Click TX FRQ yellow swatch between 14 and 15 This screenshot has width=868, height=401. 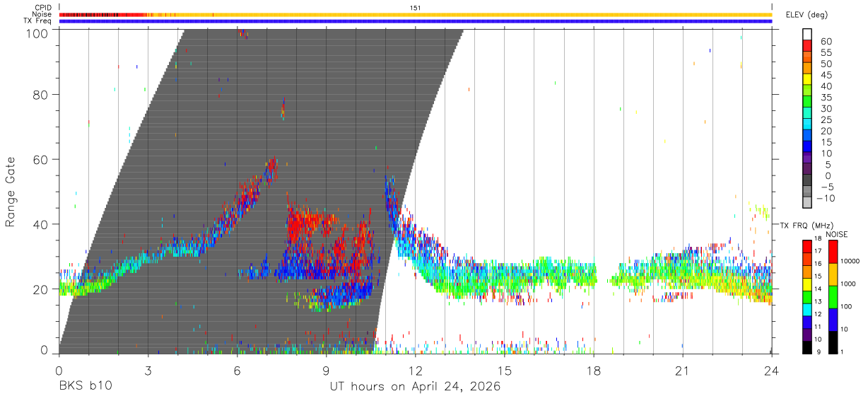tap(807, 284)
